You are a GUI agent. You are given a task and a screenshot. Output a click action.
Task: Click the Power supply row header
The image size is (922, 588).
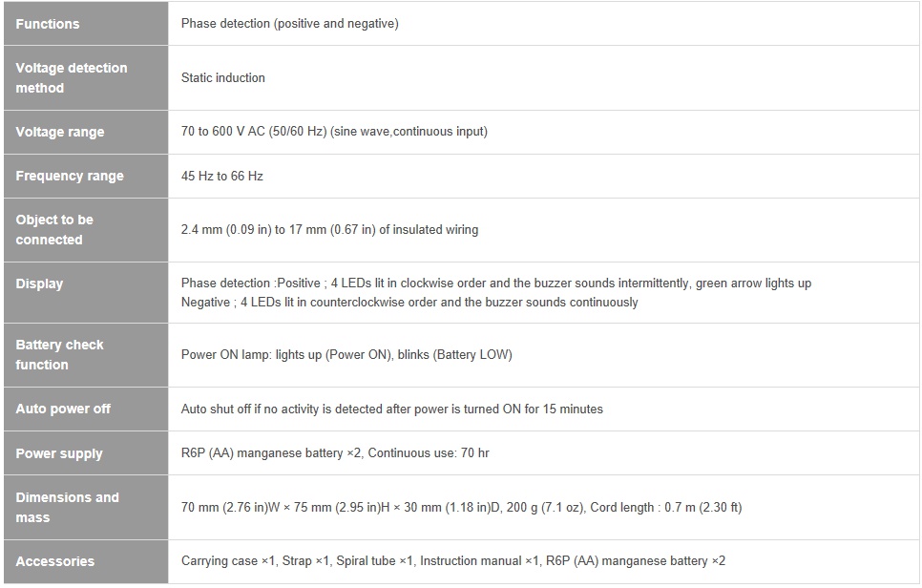click(86, 452)
